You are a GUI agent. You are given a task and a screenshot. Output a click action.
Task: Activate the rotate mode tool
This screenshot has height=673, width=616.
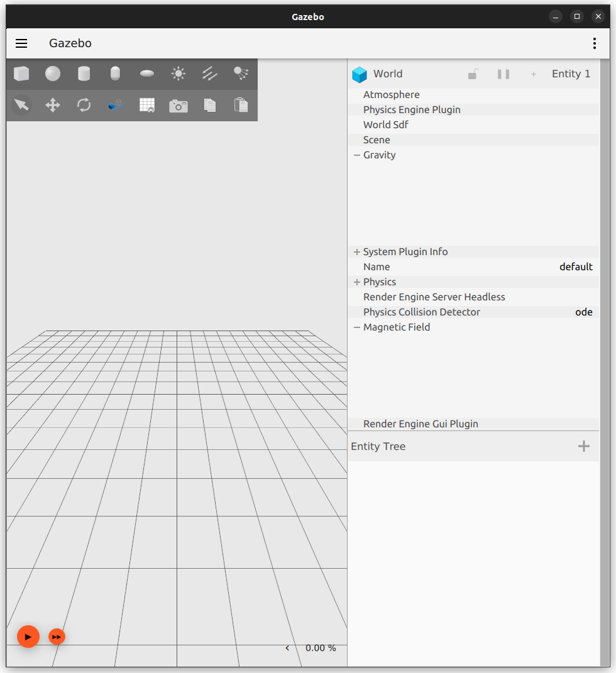click(84, 105)
